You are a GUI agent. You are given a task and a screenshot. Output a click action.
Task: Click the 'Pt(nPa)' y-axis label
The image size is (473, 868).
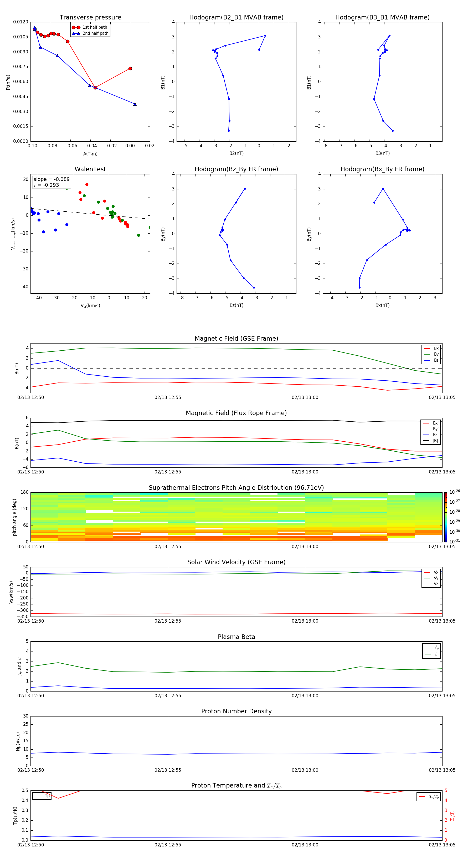tap(8, 82)
